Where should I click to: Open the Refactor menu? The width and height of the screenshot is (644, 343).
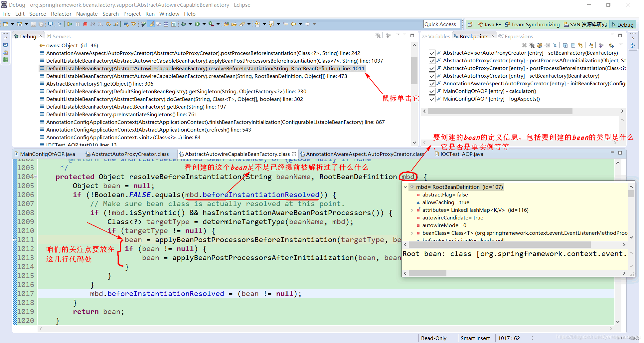coord(61,14)
